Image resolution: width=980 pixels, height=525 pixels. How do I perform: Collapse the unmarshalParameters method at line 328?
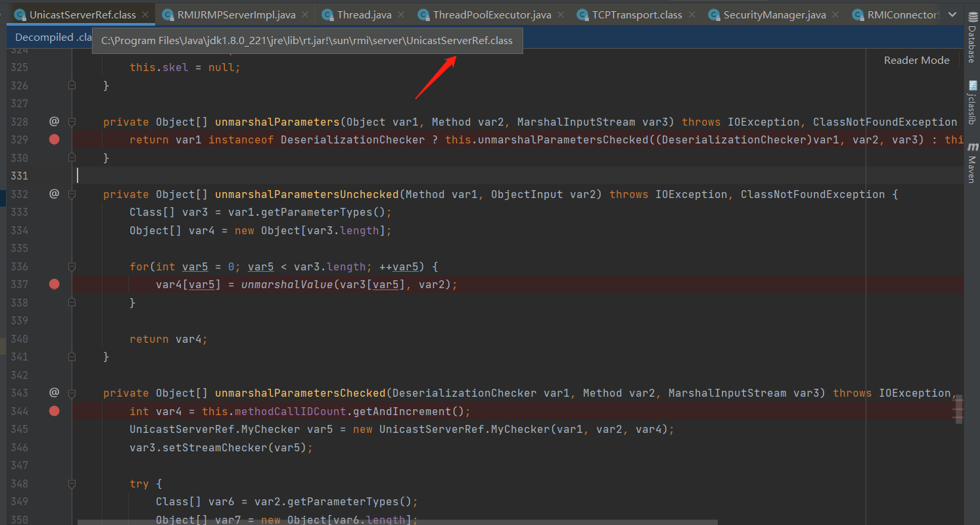[x=72, y=122]
